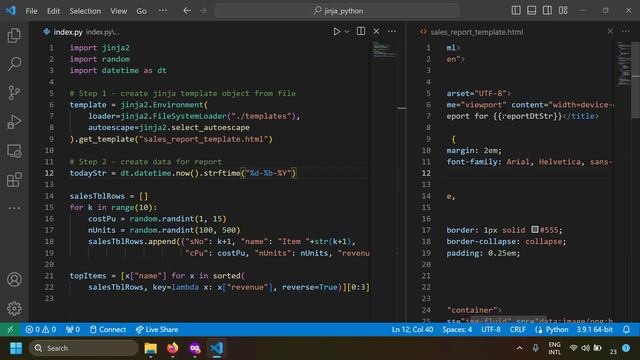Image resolution: width=640 pixels, height=360 pixels.
Task: Close the index.py editor tab
Action: [376, 31]
